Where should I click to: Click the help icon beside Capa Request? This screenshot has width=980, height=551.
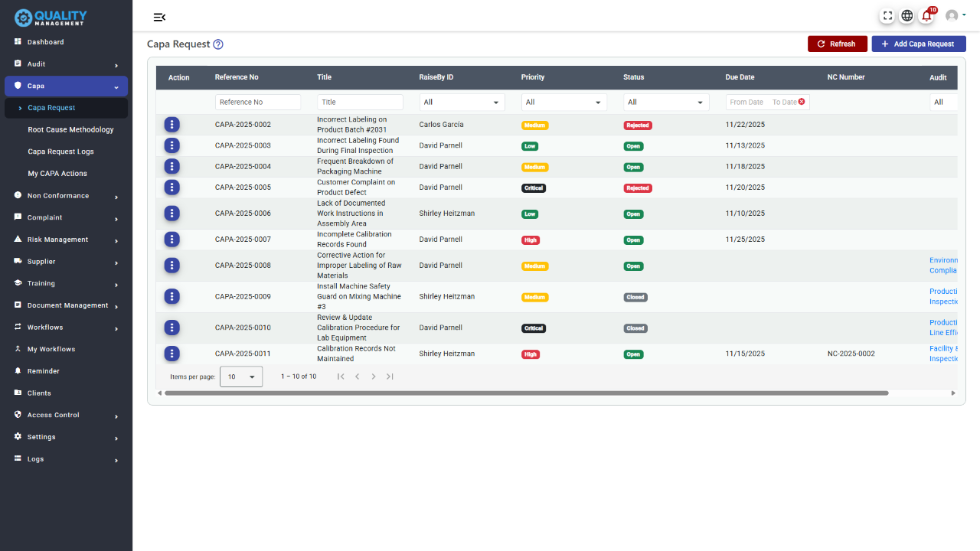pyautogui.click(x=218, y=44)
